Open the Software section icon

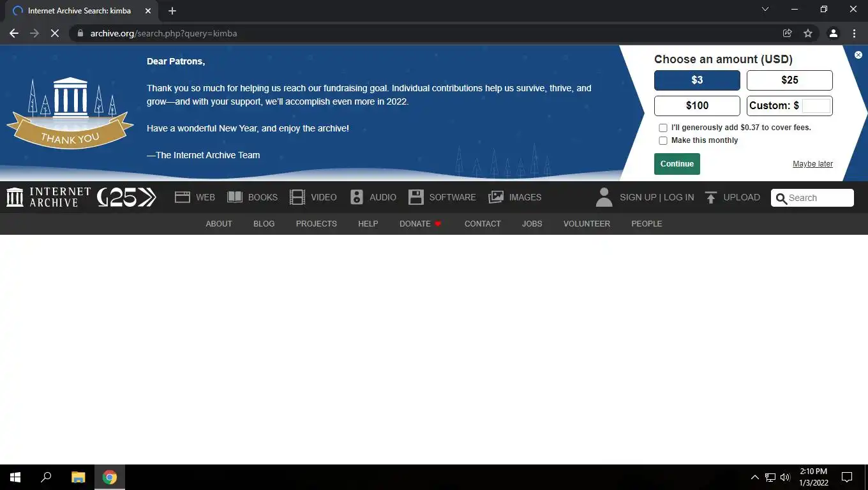[x=416, y=197]
